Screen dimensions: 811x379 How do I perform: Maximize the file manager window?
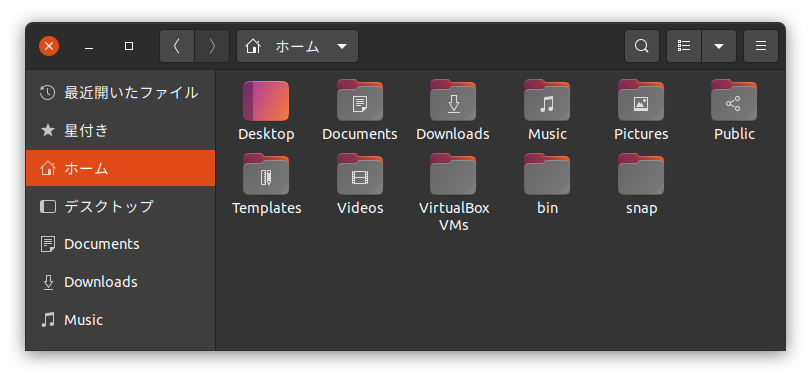tap(129, 47)
